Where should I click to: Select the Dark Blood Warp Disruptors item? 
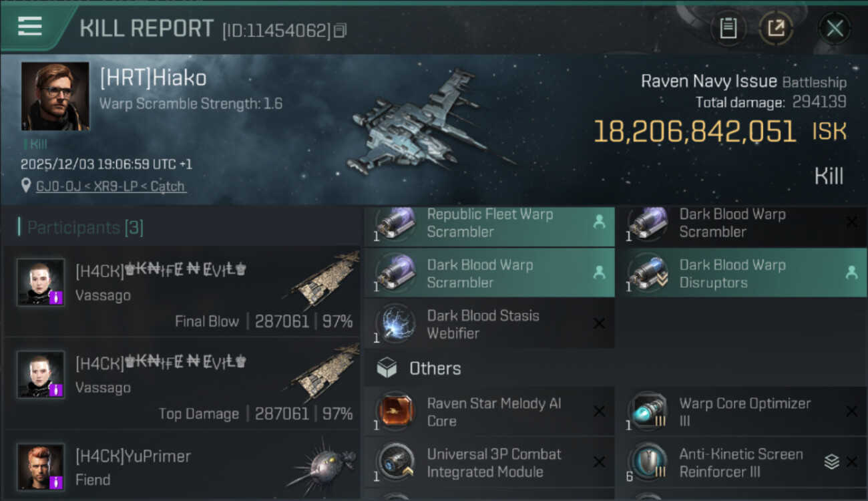(742, 273)
